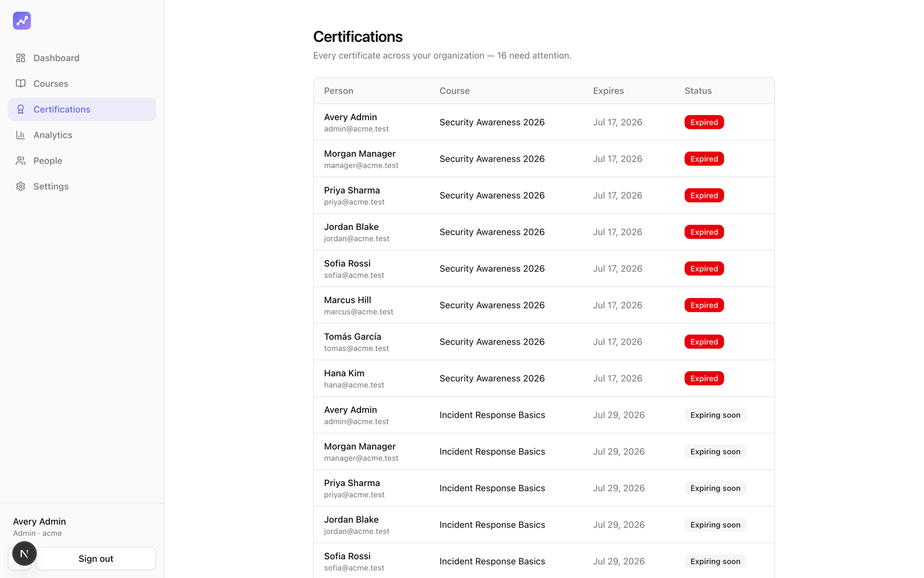Select Certifications in the sidebar
This screenshot has width=924, height=578.
[x=82, y=109]
